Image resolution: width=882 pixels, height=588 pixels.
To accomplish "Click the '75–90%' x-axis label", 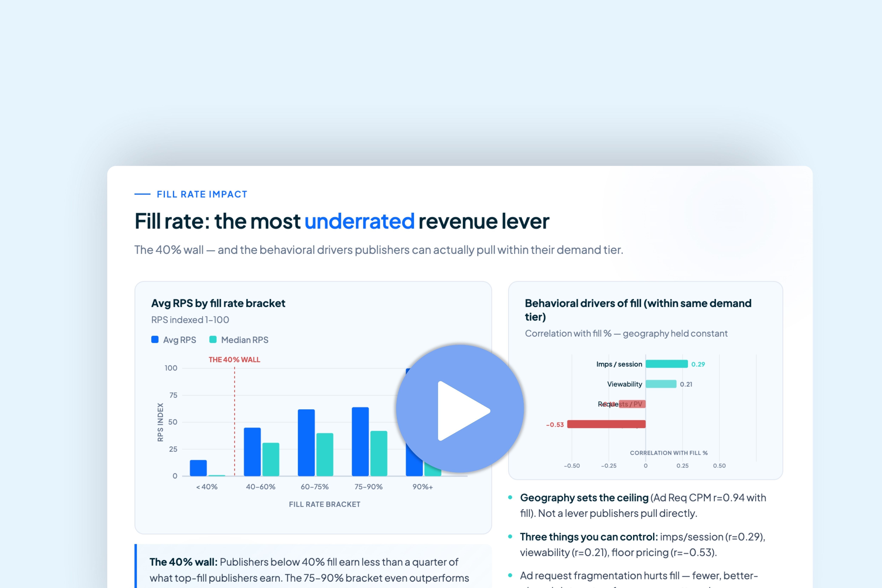I will click(369, 487).
